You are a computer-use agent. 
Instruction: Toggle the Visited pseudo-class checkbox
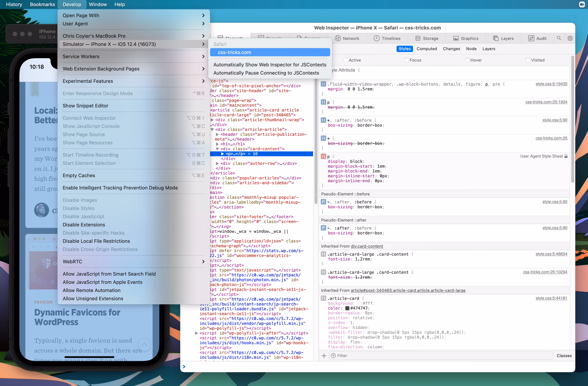528,60
